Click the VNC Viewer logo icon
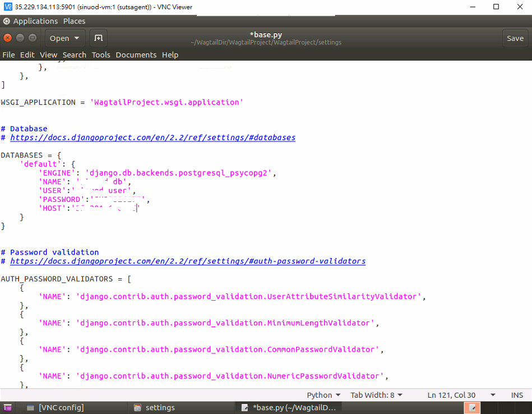532x414 pixels. (8, 7)
